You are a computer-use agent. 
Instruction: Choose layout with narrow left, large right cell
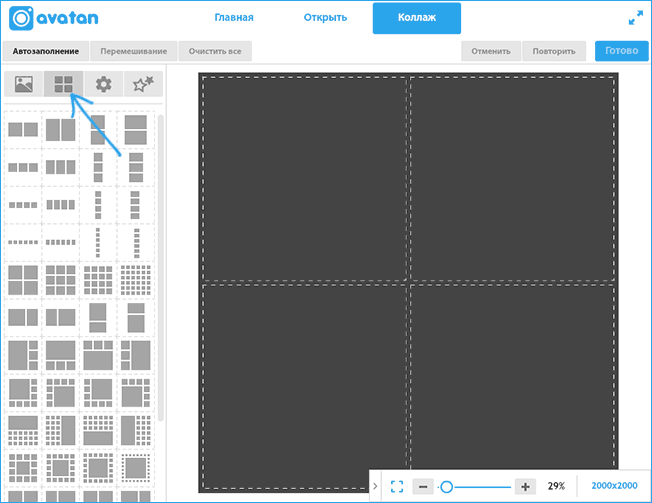click(61, 318)
